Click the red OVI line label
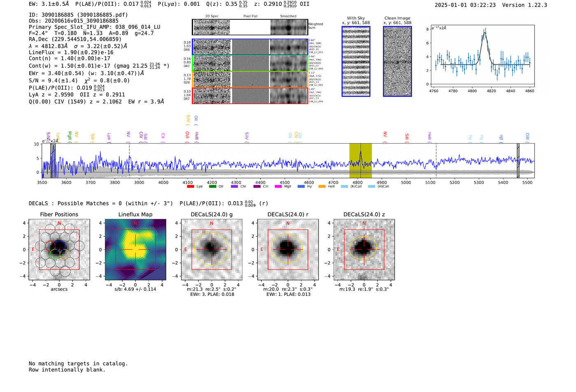The image size is (576, 392). [187, 137]
